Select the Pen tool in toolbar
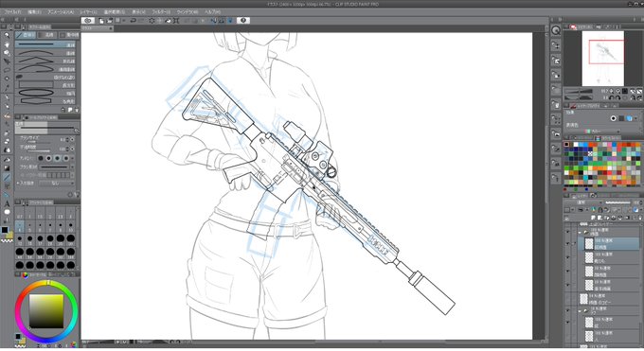This screenshot has height=351, width=644. tap(7, 97)
